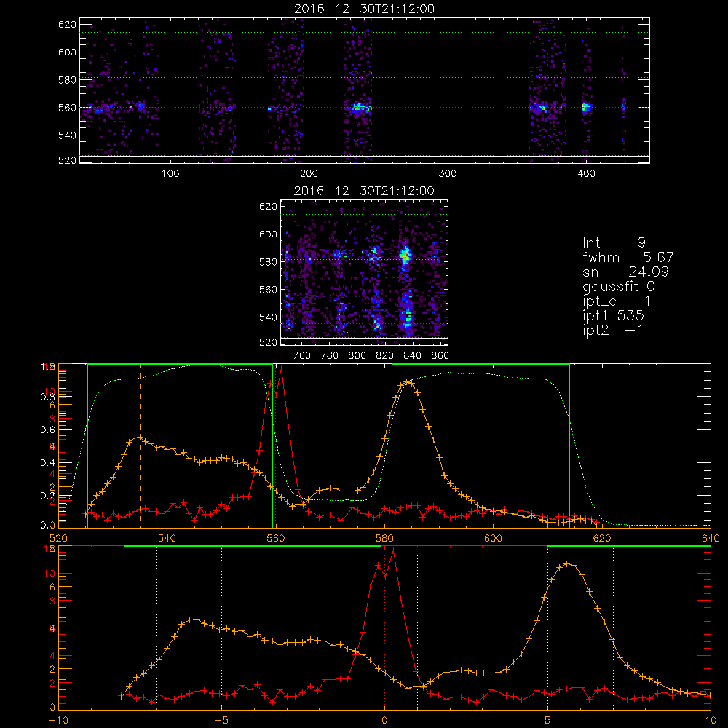Click x-axis label 5 on bottom plot
728x728 pixels.
(547, 721)
